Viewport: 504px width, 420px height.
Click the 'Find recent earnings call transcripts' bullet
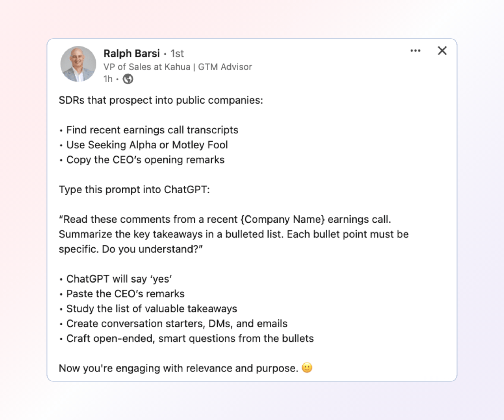tap(152, 130)
